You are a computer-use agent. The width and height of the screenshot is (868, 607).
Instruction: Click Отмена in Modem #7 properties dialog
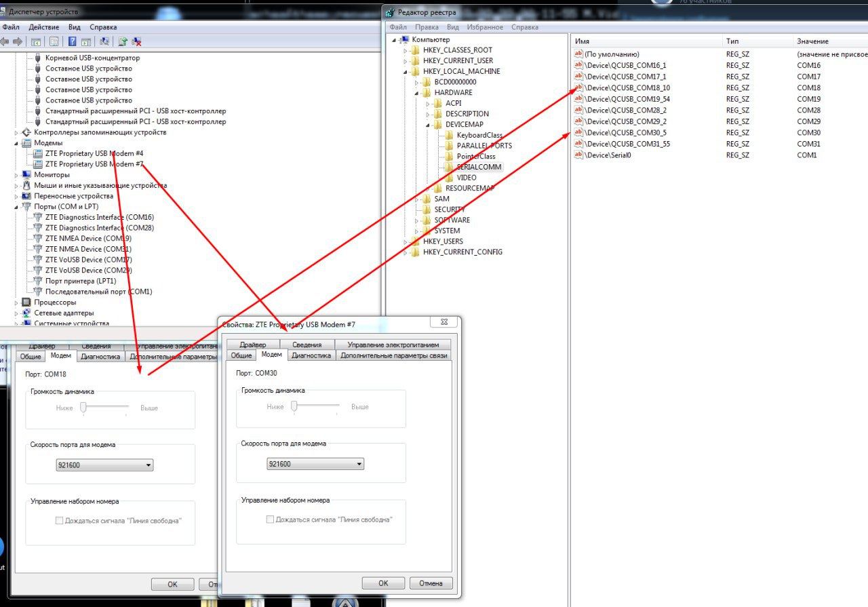tap(431, 583)
